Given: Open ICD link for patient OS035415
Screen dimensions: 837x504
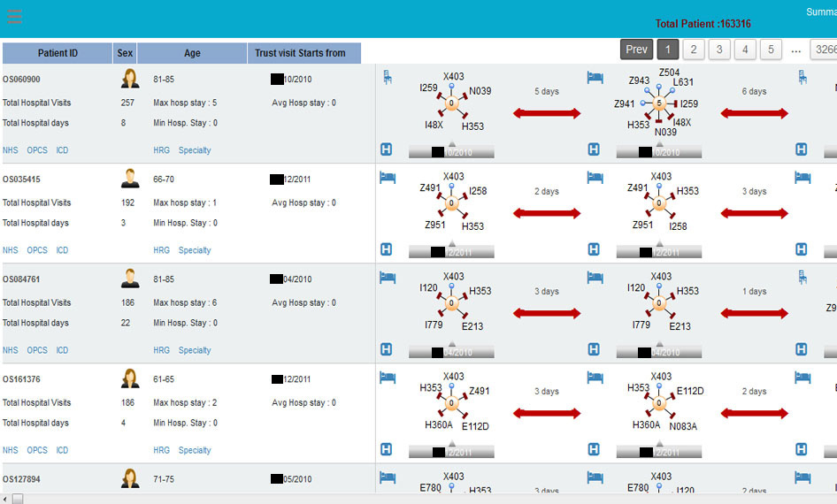Looking at the screenshot, I should pyautogui.click(x=63, y=250).
